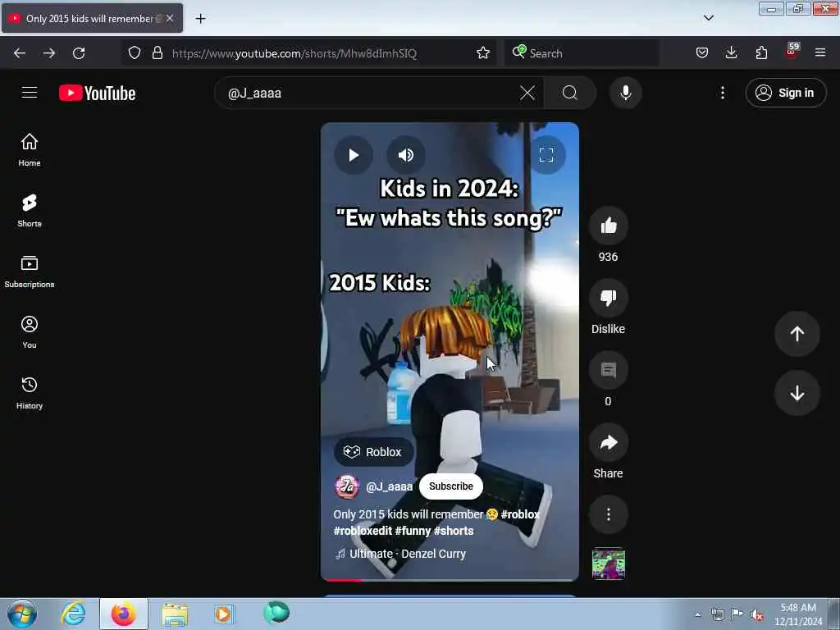Open File Explorer from taskbar
The width and height of the screenshot is (840, 630).
[x=175, y=614]
